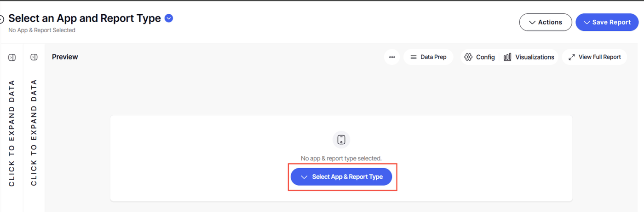The width and height of the screenshot is (644, 212).
Task: Click the diagonal arrows full report icon
Action: (x=572, y=57)
